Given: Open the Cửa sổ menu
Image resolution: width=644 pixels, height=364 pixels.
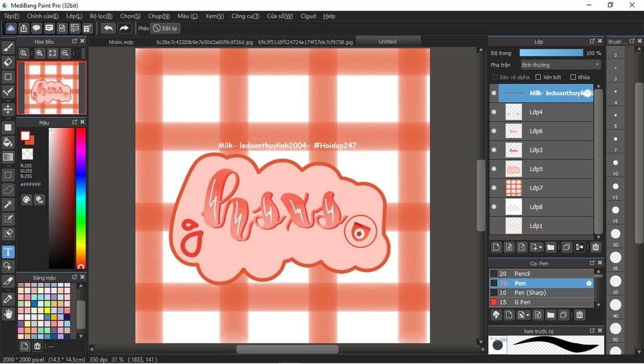Looking at the screenshot, I should [x=280, y=16].
